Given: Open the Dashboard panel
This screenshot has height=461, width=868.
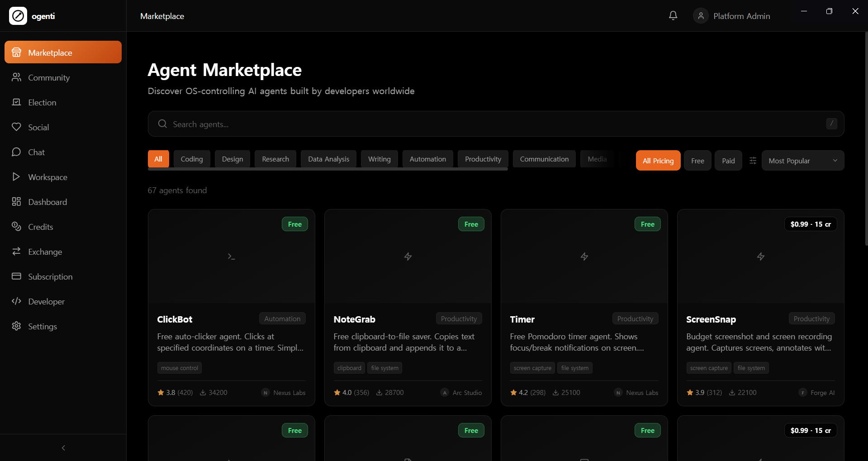Looking at the screenshot, I should [x=47, y=202].
